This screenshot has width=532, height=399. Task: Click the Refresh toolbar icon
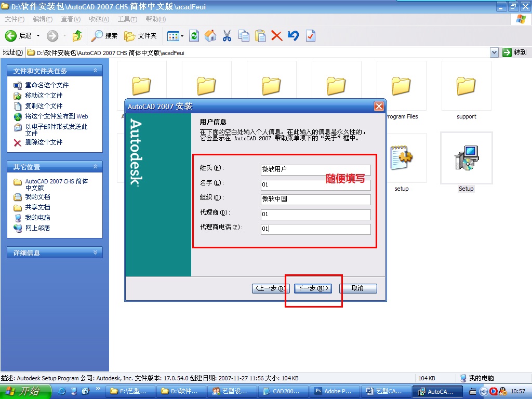pyautogui.click(x=194, y=36)
